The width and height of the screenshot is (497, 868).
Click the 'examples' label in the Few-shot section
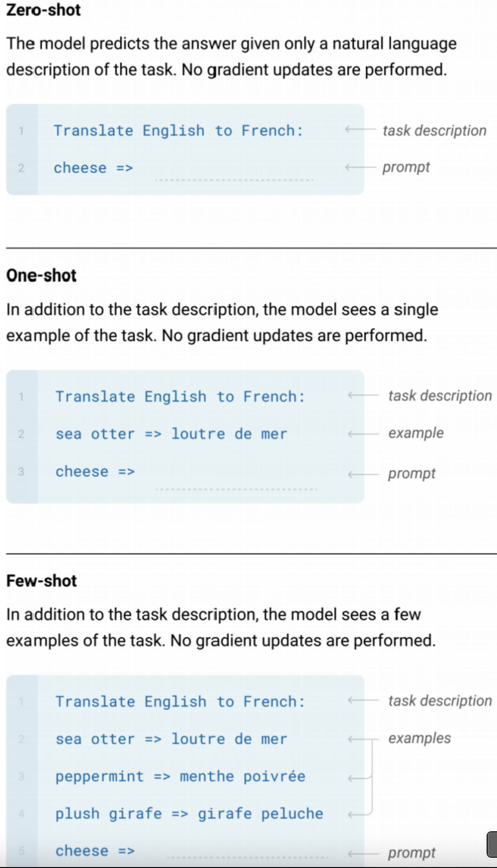[419, 738]
